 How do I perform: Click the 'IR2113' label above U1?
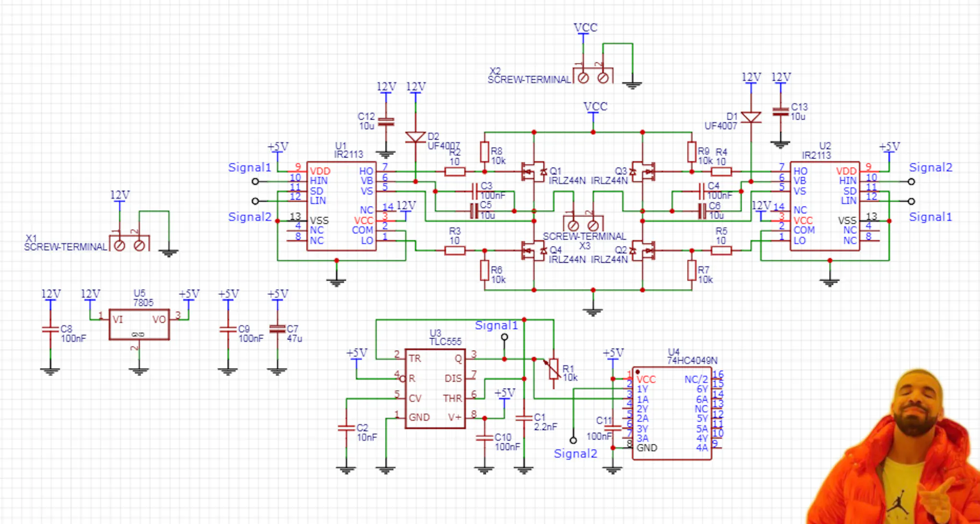point(349,155)
